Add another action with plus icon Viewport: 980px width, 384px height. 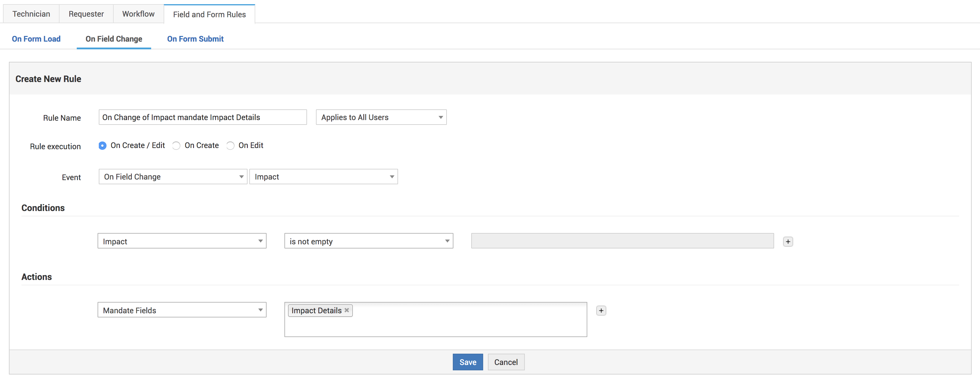pos(601,310)
